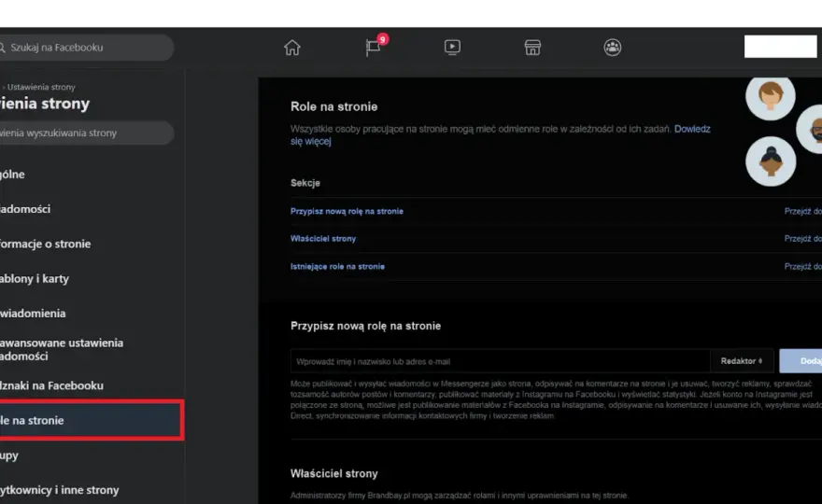
Task: Click the Ustawienia strony breadcrumb
Action: 41,87
